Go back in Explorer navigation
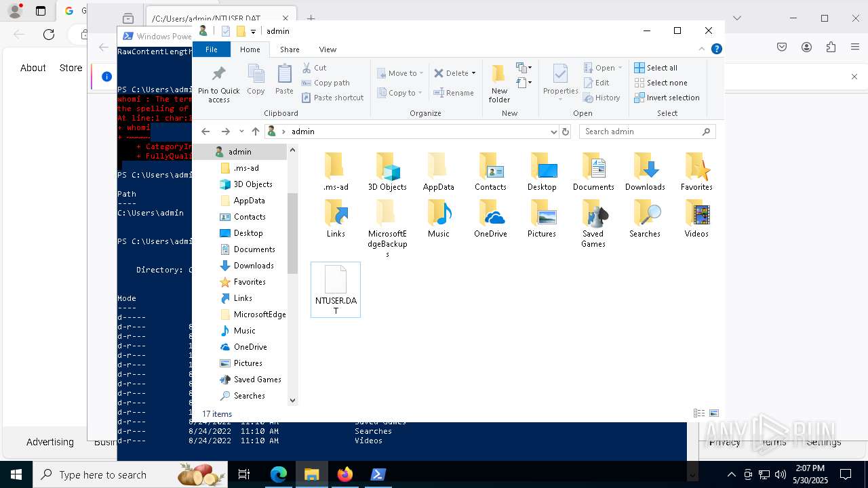Viewport: 868px width, 488px height. [x=205, y=131]
